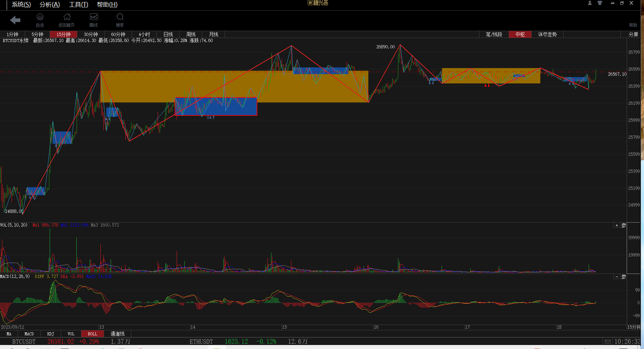Select the 15分钟 timeframe tab
644x349 pixels.
point(63,34)
